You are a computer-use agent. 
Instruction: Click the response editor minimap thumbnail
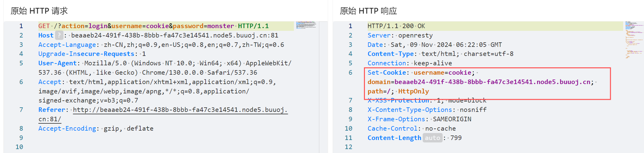633,39
